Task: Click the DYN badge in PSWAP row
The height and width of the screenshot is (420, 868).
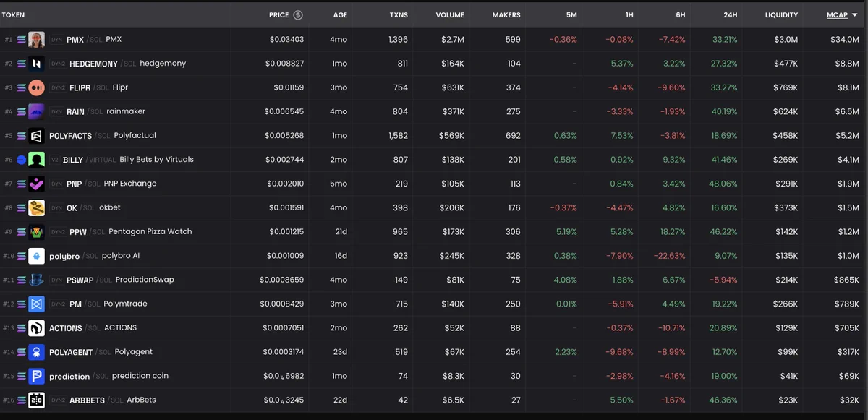Action: pyautogui.click(x=57, y=280)
